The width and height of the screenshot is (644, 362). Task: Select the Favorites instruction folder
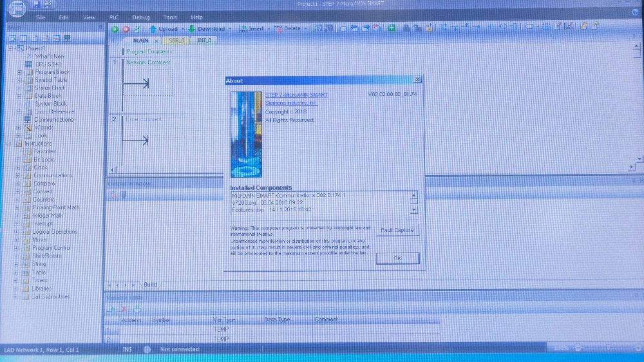(45, 151)
